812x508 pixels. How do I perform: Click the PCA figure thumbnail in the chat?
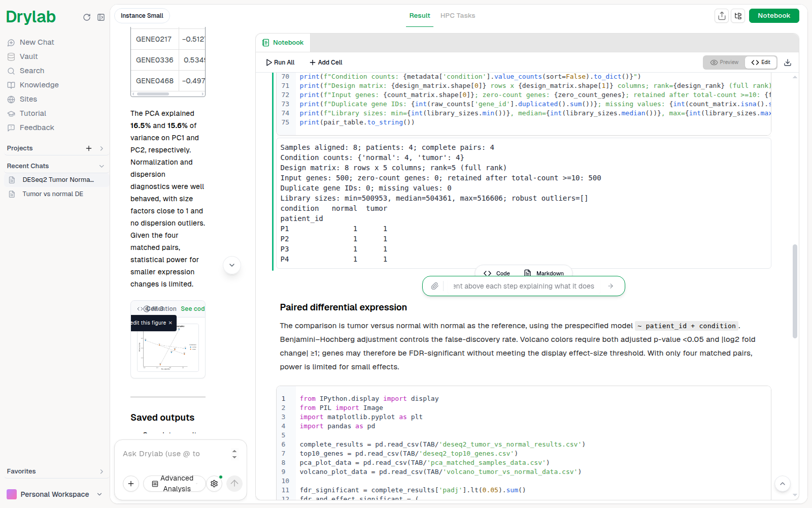168,348
